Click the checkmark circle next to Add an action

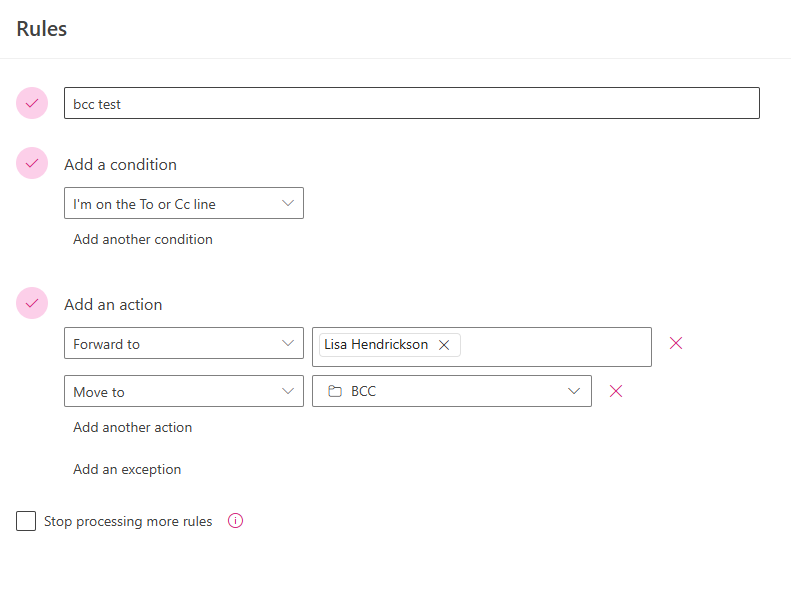coord(32,303)
